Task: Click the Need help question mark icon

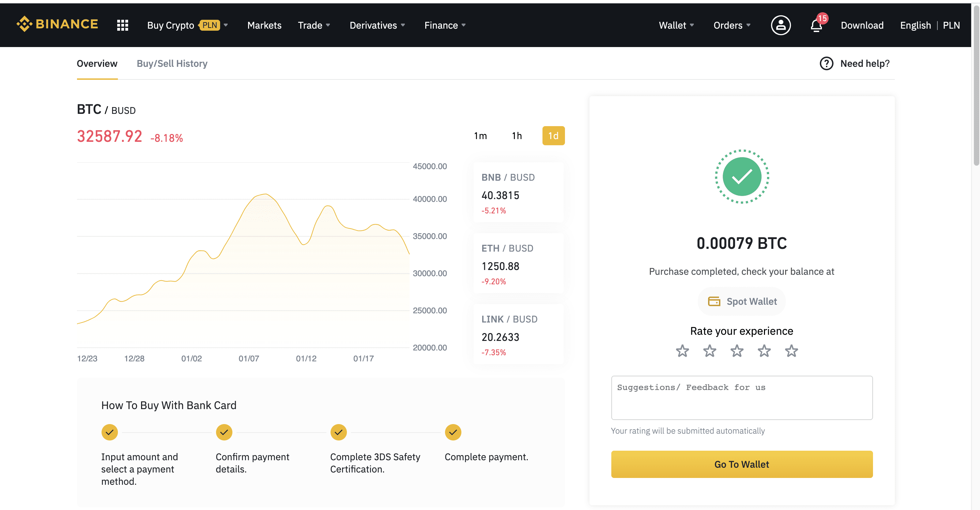Action: [x=826, y=63]
